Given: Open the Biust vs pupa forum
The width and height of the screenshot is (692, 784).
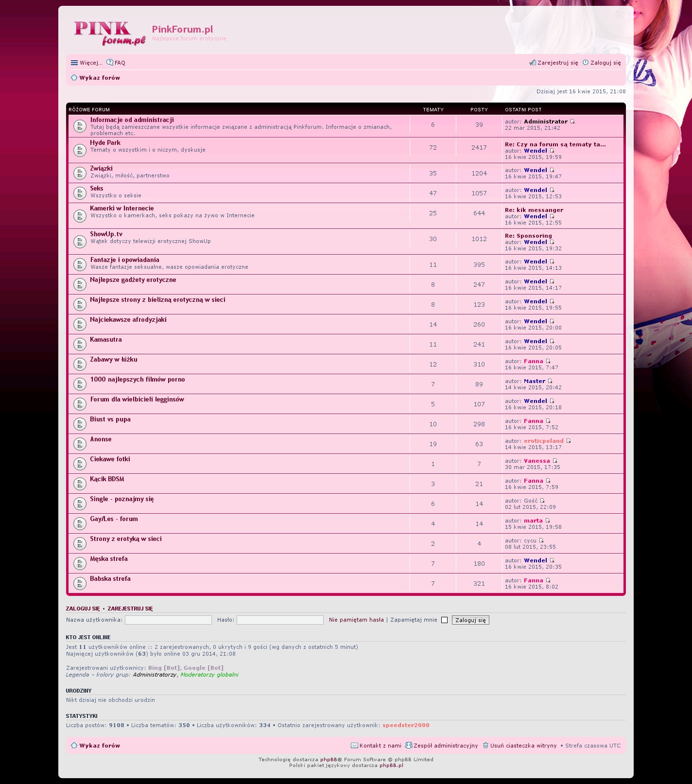Looking at the screenshot, I should [x=110, y=419].
